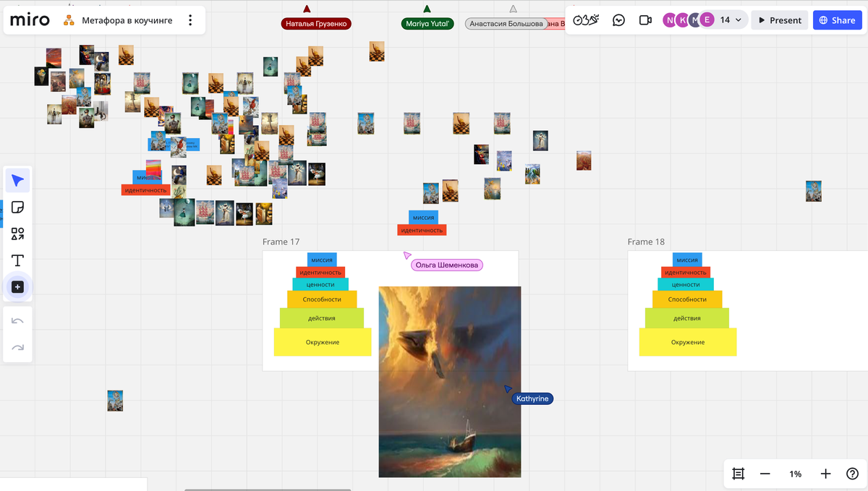
Task: Start Present mode
Action: 780,20
